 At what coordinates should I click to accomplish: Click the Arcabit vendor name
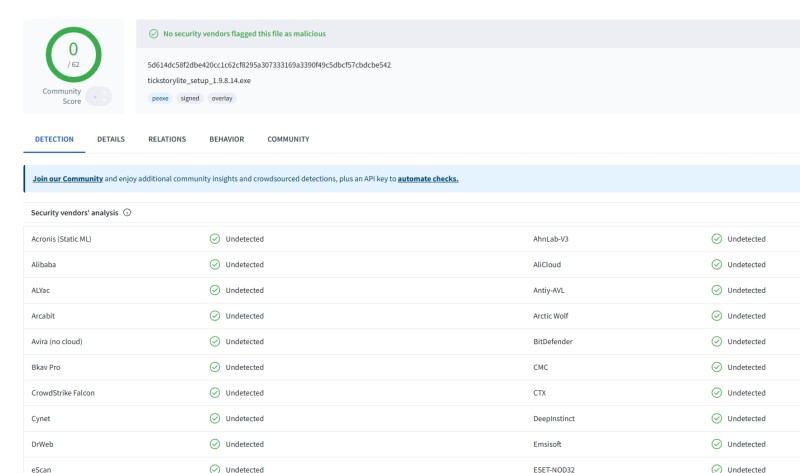click(43, 316)
